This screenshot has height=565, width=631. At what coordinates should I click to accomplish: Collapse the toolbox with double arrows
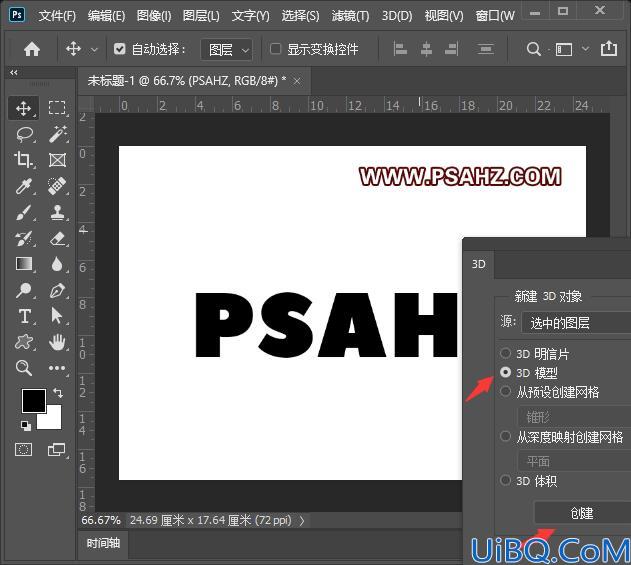click(14, 72)
